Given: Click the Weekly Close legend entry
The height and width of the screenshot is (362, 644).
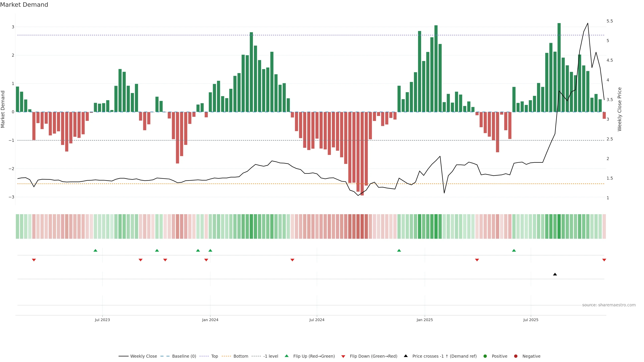Looking at the screenshot, I should tap(143, 356).
